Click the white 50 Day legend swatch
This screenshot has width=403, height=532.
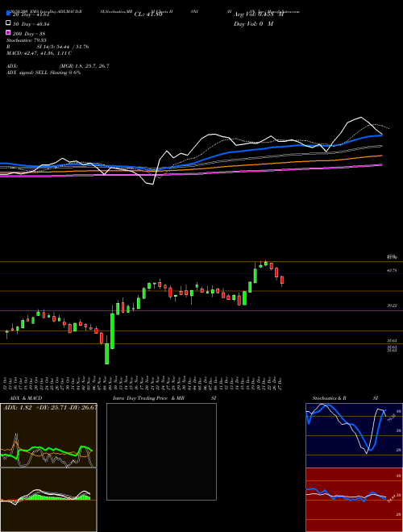(9, 23)
